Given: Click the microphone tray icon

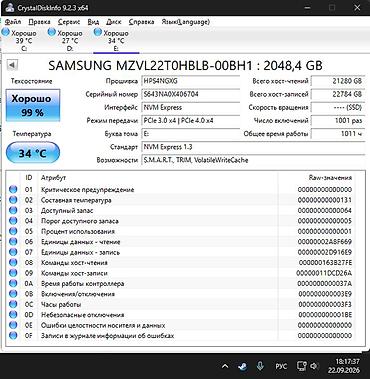Looking at the screenshot, I should (260, 366).
